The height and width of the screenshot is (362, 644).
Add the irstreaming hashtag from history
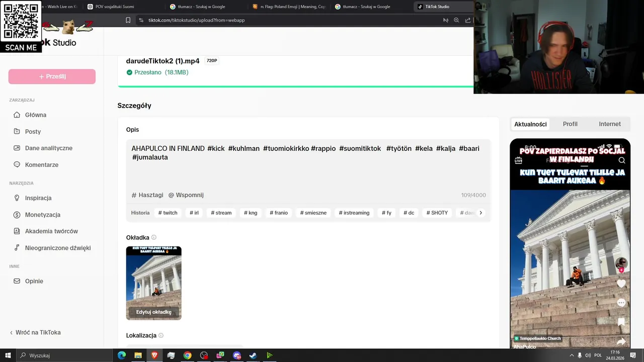354,213
